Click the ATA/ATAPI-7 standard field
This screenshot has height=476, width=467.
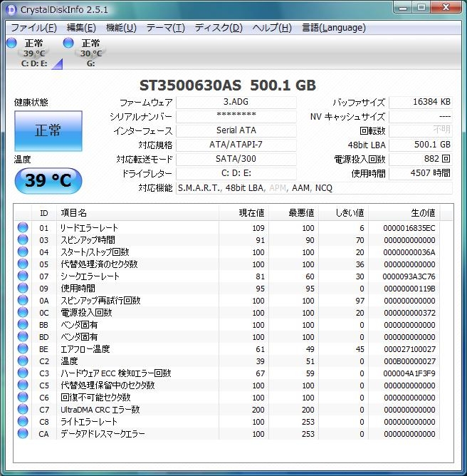pos(236,145)
